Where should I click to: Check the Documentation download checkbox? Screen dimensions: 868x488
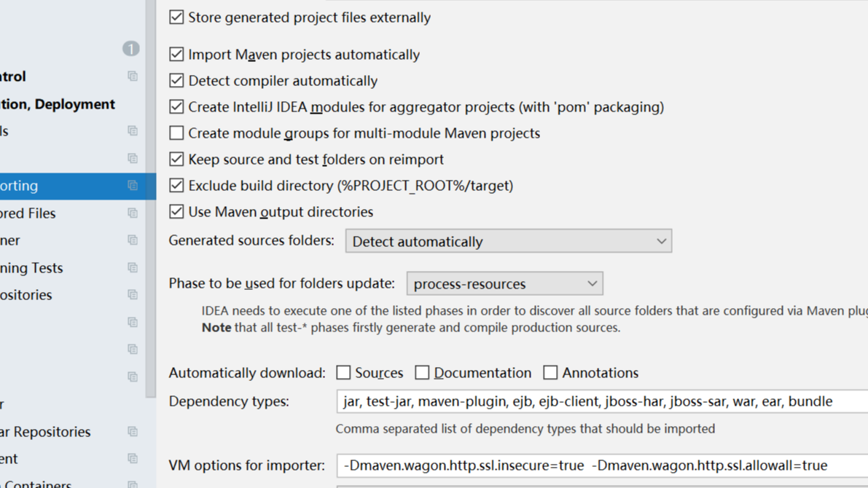(x=422, y=373)
